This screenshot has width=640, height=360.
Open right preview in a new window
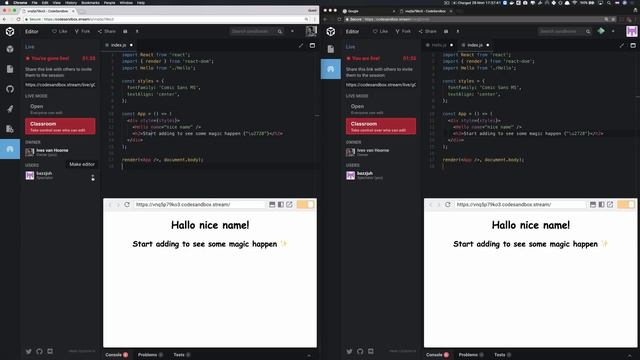tap(610, 204)
